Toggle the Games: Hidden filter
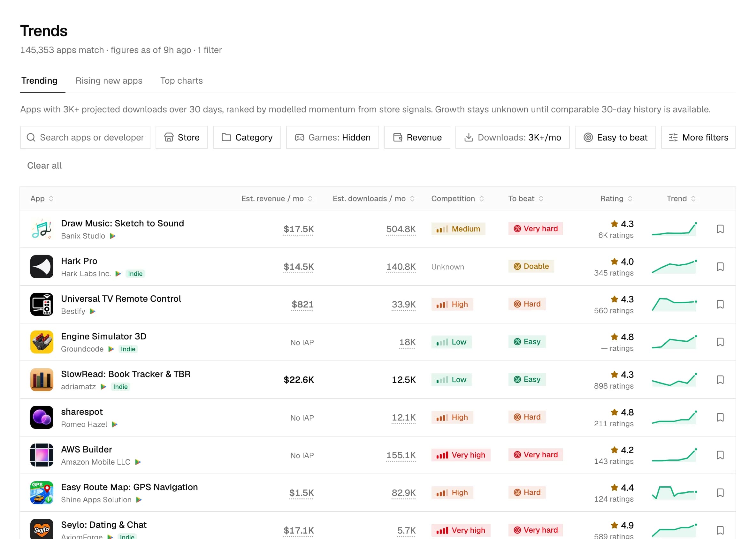 [332, 137]
